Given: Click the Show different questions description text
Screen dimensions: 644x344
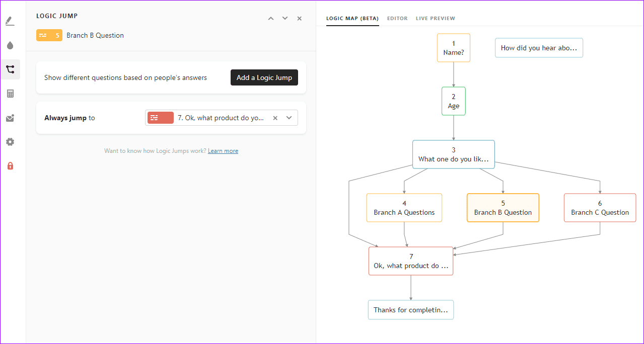Looking at the screenshot, I should click(x=125, y=77).
